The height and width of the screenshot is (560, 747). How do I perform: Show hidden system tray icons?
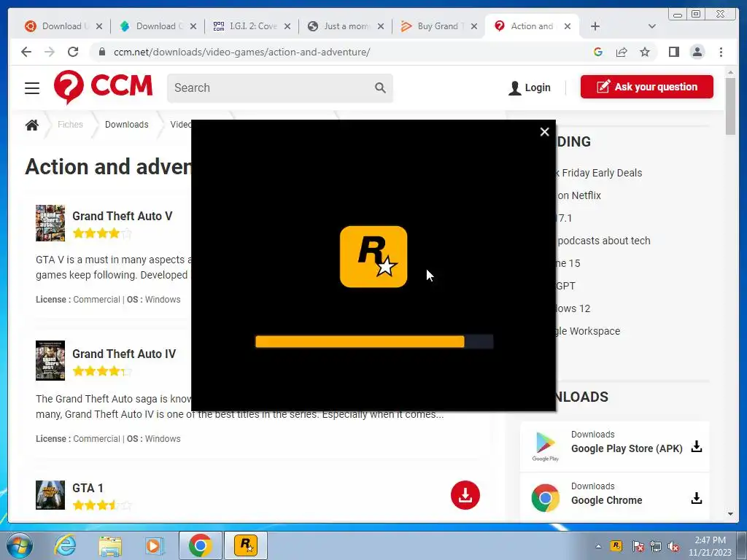tap(598, 546)
